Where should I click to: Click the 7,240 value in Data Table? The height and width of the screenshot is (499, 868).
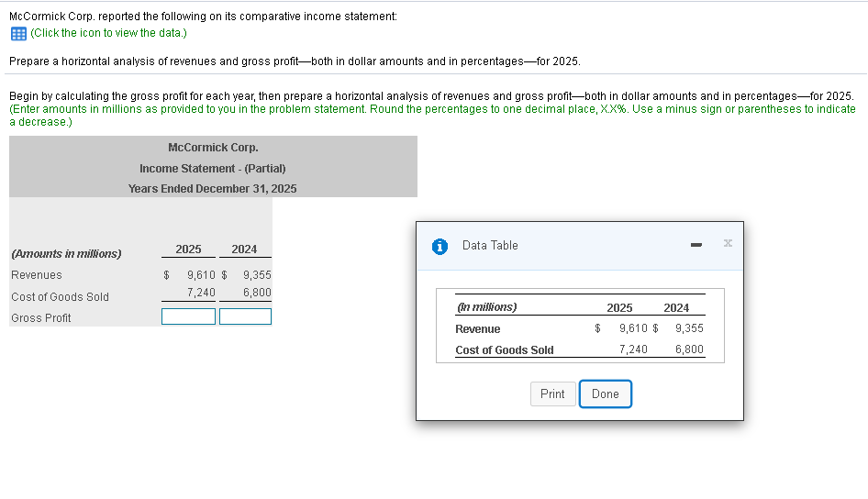[x=633, y=349]
